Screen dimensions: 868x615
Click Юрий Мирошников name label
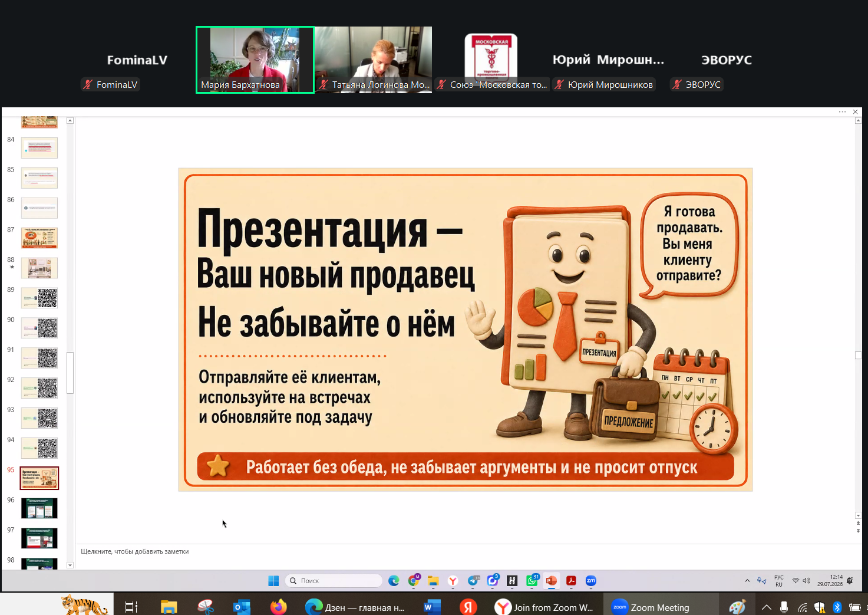click(x=604, y=84)
